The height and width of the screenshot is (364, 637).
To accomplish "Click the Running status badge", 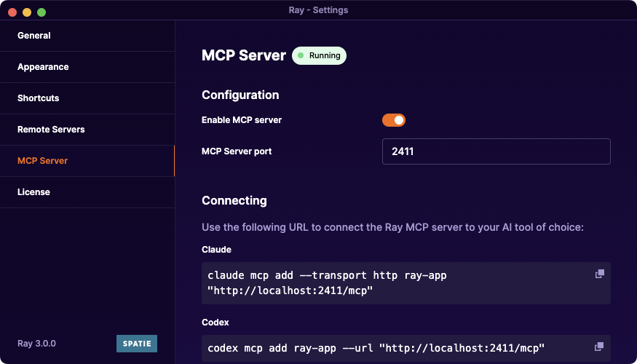I will click(319, 55).
